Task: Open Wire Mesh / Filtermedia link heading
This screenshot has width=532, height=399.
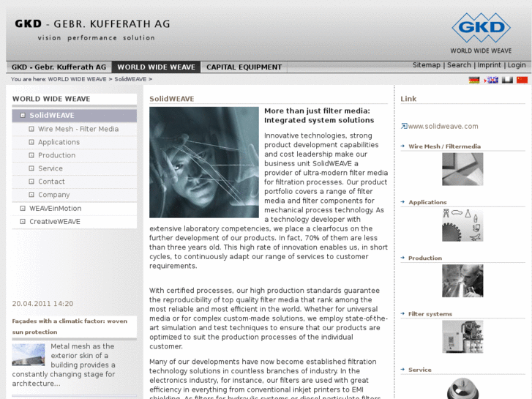Action: click(444, 146)
